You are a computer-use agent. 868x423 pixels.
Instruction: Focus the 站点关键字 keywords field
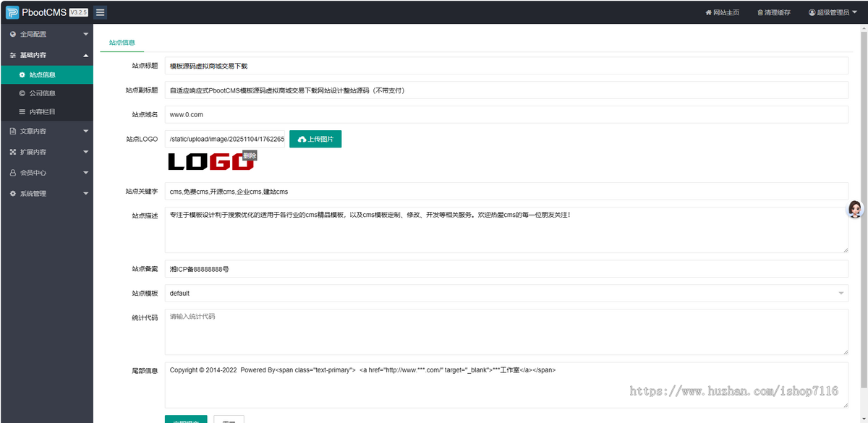(506, 191)
